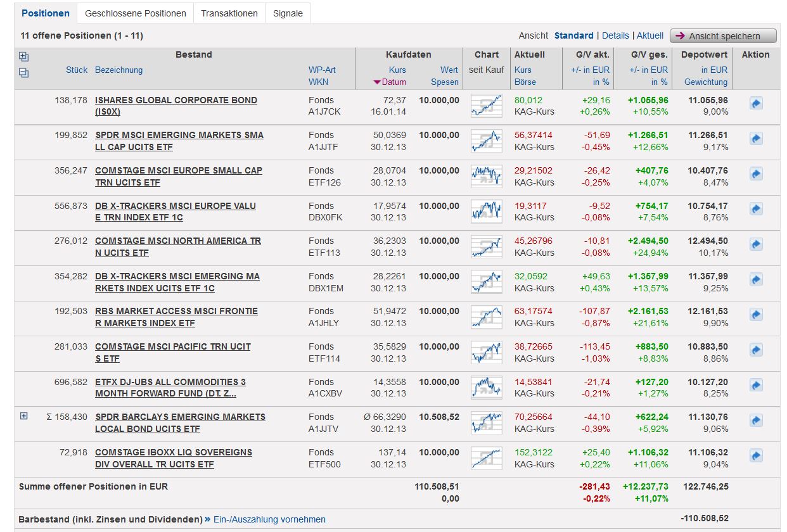Image resolution: width=787 pixels, height=532 pixels.
Task: Switch view to Aktuell
Action: point(650,35)
